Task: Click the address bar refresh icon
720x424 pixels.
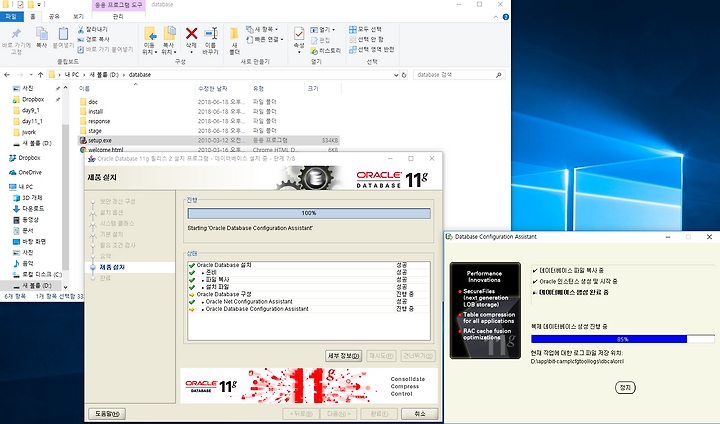Action: [x=404, y=75]
